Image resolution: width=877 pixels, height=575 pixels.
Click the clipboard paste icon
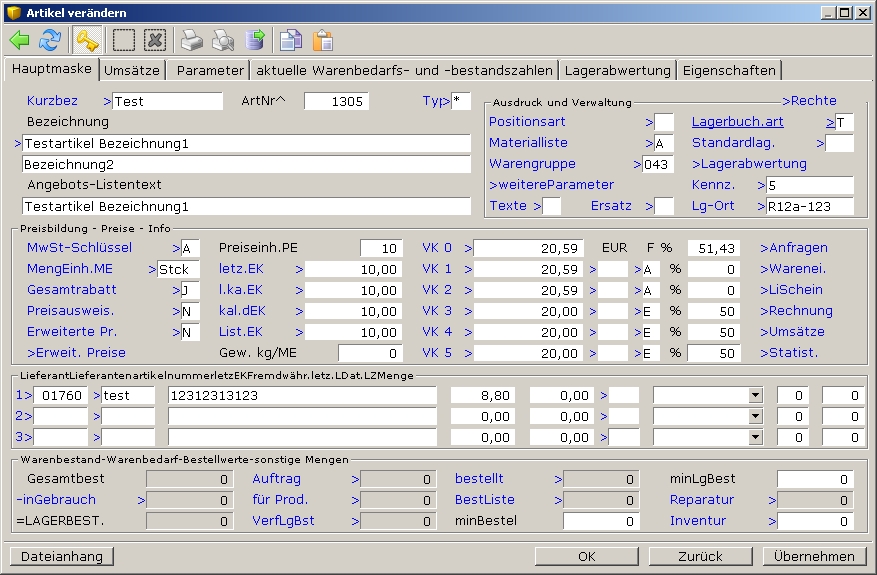[322, 40]
